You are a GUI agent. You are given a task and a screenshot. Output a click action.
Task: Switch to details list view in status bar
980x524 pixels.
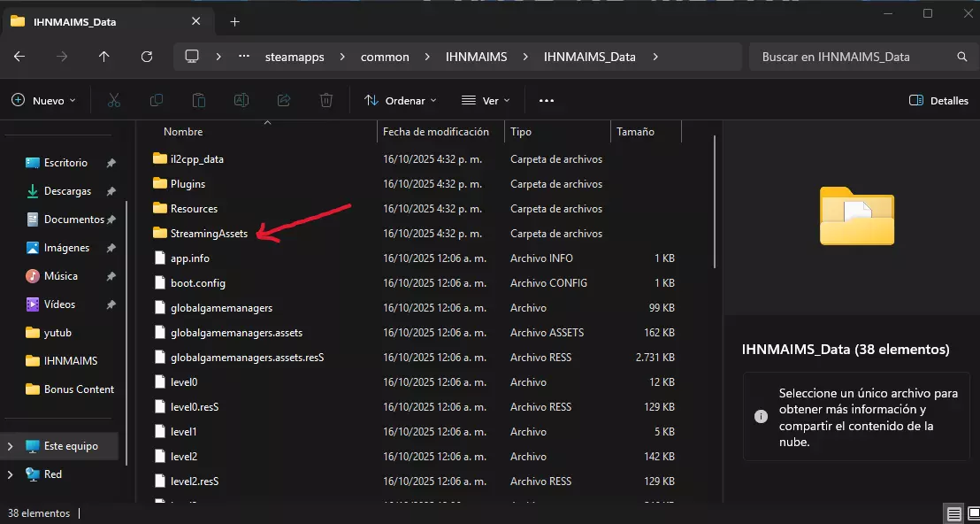(953, 513)
